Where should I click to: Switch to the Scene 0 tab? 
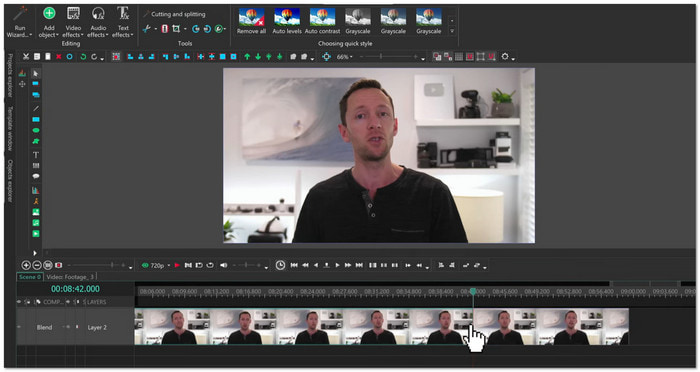tap(29, 277)
